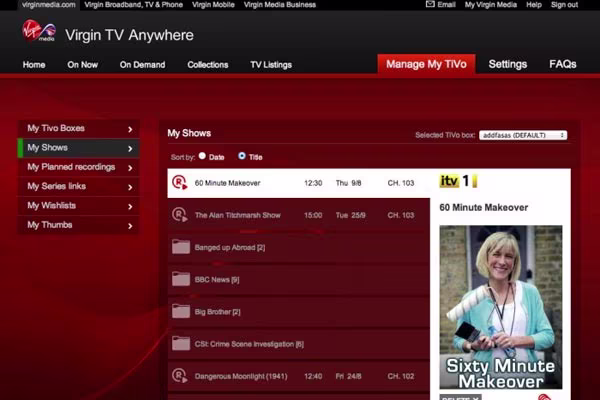The height and width of the screenshot is (400, 600).
Task: Open the CSI: Crime Scene Investigation folder icon
Action: coord(181,343)
